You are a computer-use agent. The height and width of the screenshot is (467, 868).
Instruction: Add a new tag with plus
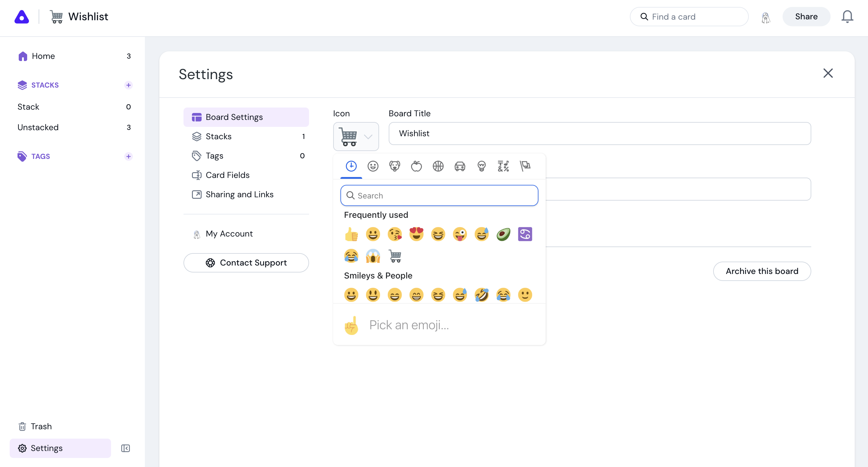(x=128, y=156)
